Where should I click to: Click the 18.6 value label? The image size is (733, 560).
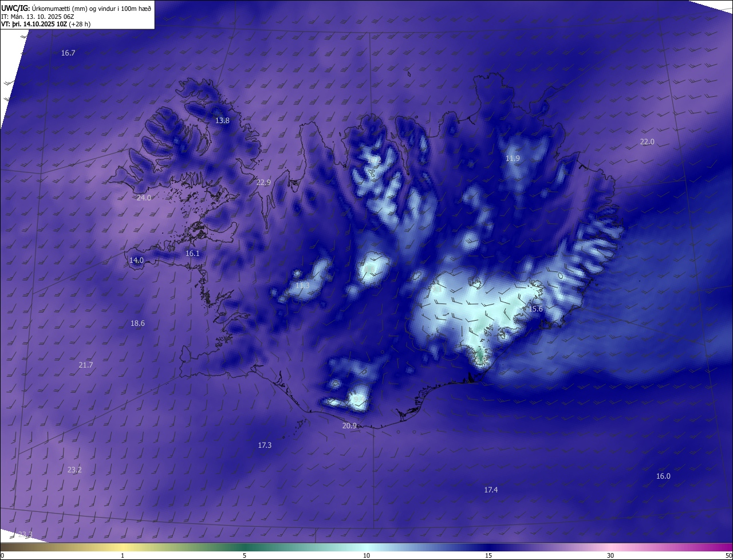click(x=137, y=324)
